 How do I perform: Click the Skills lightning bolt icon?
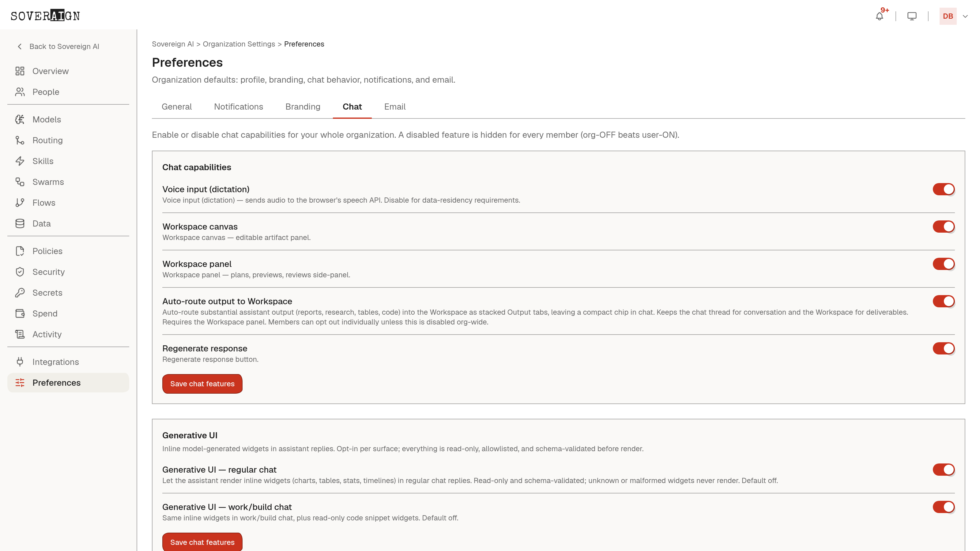tap(20, 161)
